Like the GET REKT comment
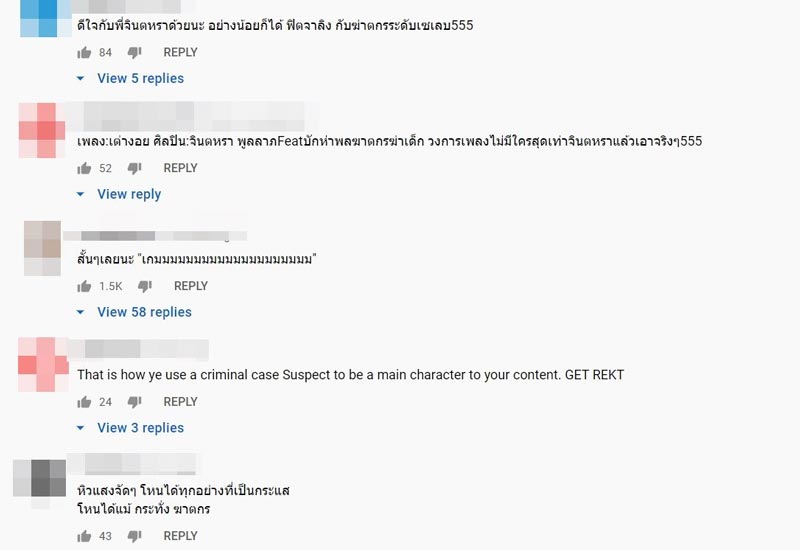The image size is (800, 550). [x=85, y=402]
